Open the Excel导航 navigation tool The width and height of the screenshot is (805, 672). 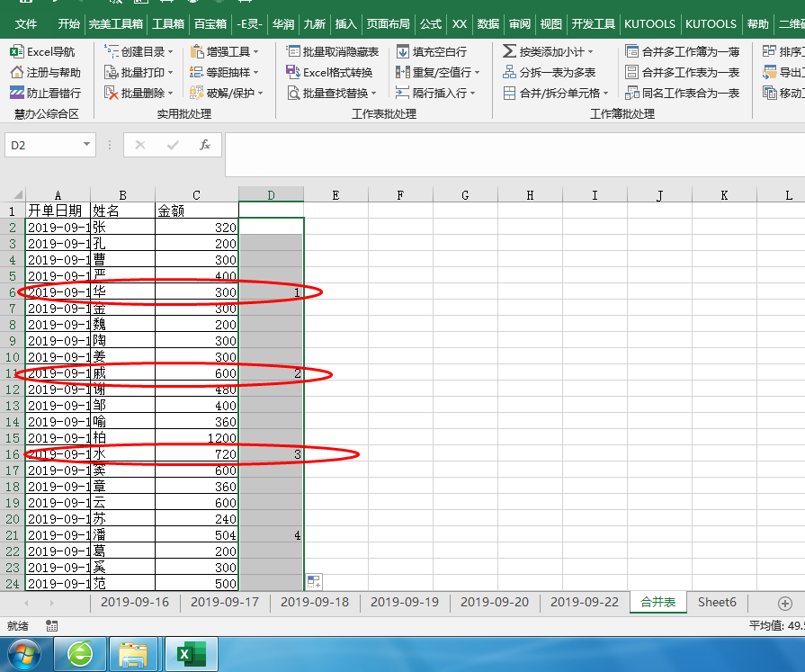42,52
